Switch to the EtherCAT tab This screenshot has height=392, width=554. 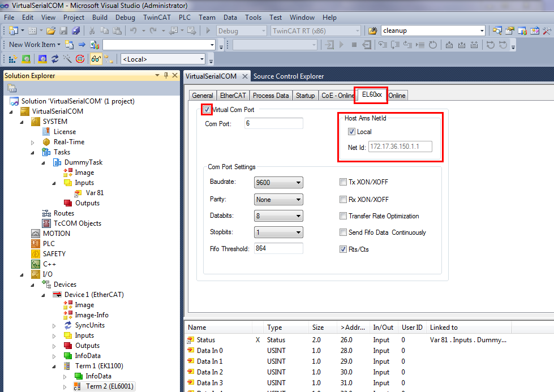[x=233, y=96]
